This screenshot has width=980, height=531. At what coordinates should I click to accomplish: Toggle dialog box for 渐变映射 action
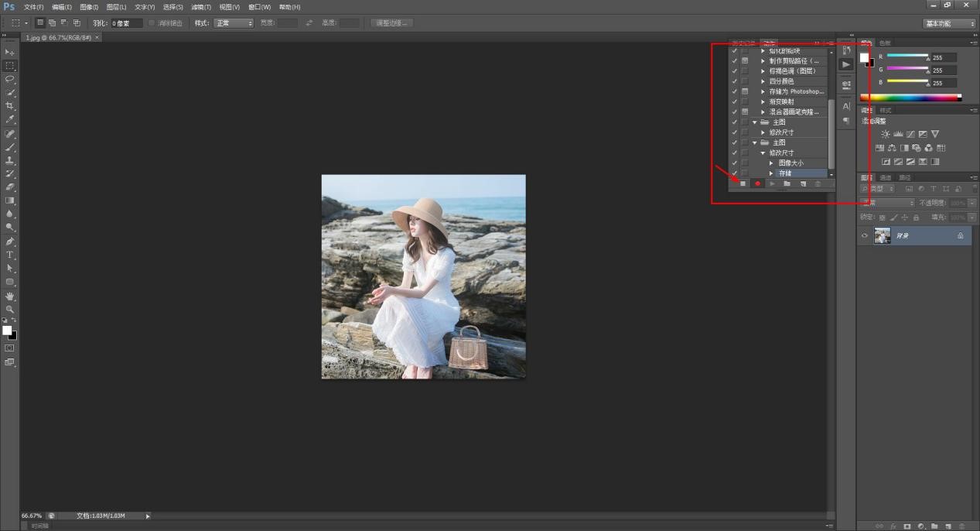tap(745, 101)
